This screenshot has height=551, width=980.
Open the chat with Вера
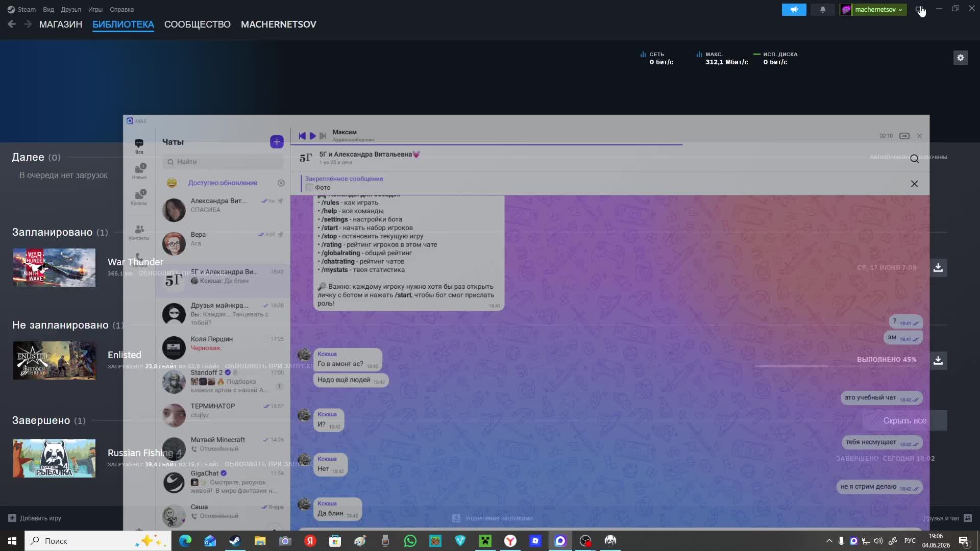223,243
